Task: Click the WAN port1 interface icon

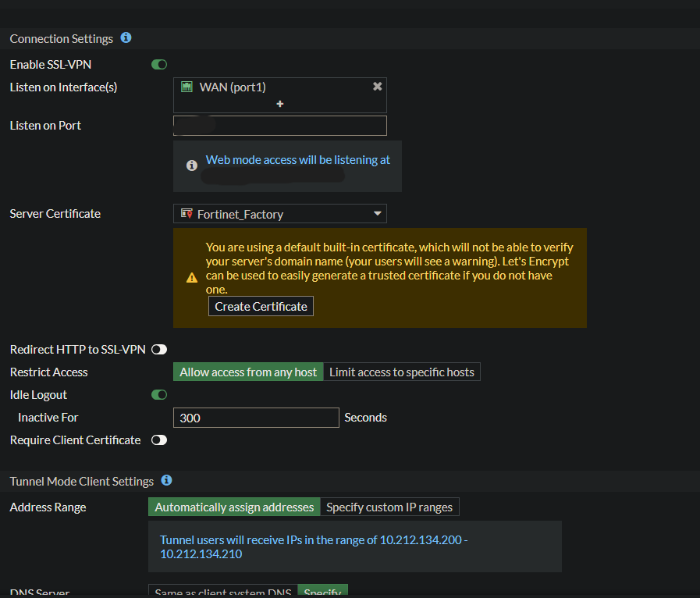Action: tap(187, 87)
